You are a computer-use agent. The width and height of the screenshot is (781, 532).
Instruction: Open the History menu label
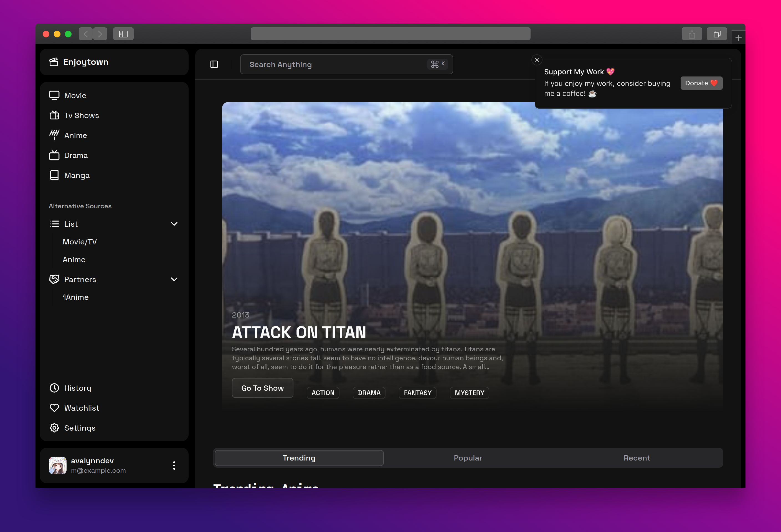coord(78,388)
